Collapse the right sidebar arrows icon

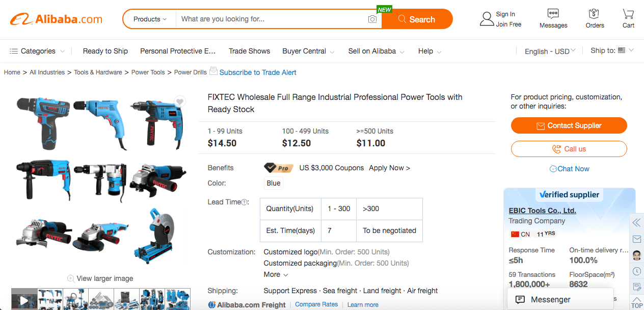pyautogui.click(x=636, y=222)
